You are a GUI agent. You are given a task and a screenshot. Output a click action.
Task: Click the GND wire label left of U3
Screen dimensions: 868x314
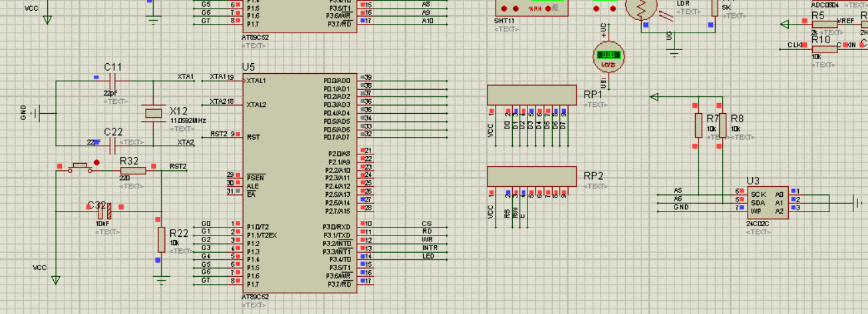click(x=681, y=207)
